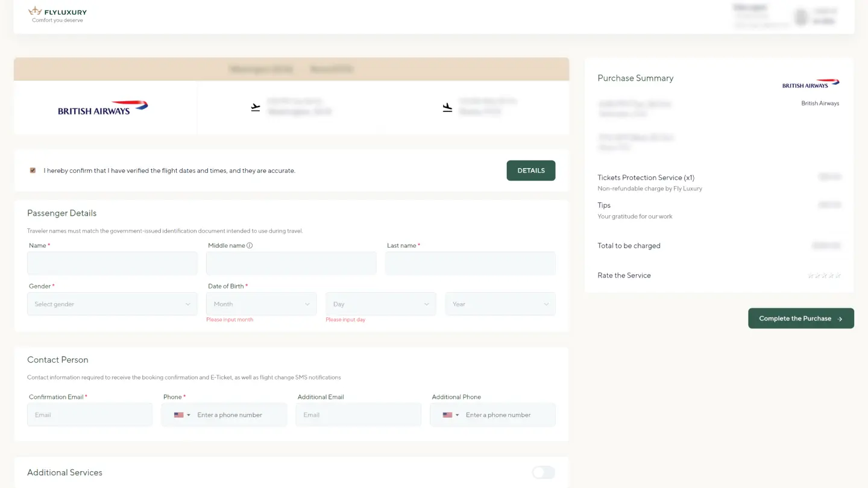Viewport: 868px width, 488px height.
Task: Open Additional Phone country flag selector
Action: (450, 415)
